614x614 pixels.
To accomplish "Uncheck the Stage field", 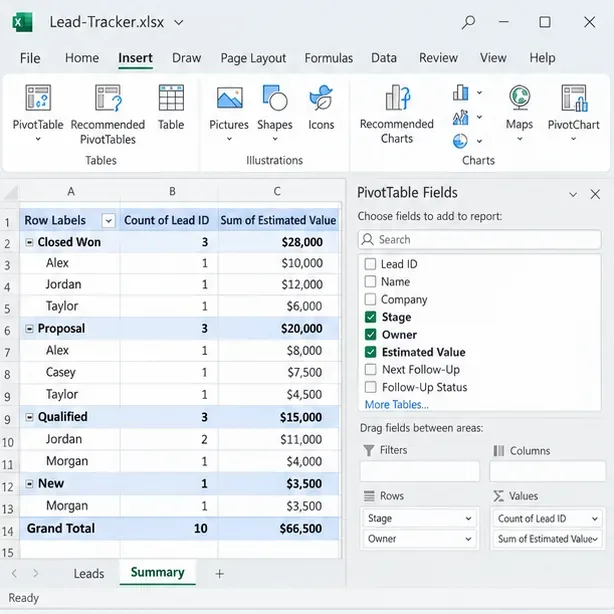I will click(x=370, y=317).
